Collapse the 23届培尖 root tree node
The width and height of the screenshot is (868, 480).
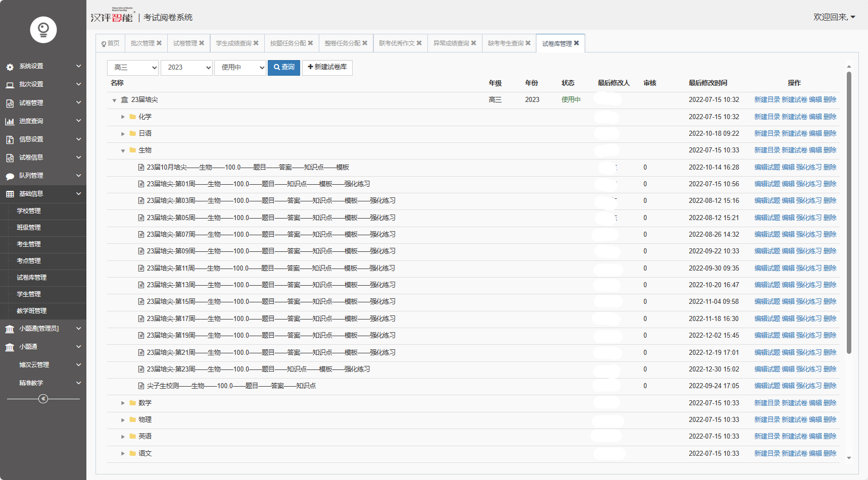pyautogui.click(x=114, y=100)
